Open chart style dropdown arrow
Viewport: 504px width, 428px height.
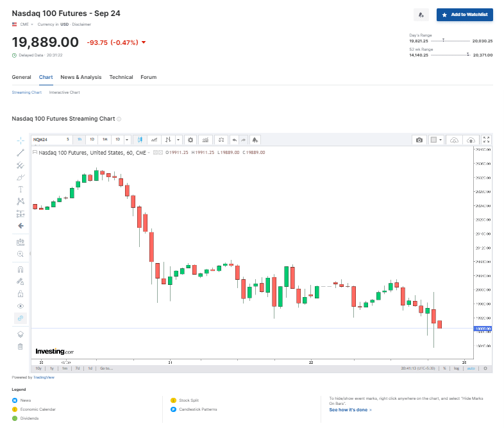178,140
